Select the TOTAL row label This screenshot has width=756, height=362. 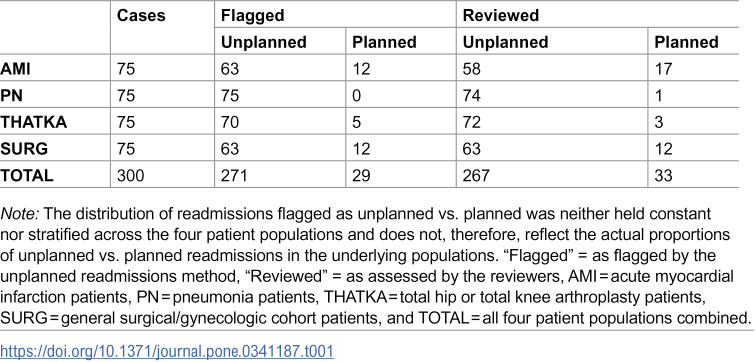(27, 175)
